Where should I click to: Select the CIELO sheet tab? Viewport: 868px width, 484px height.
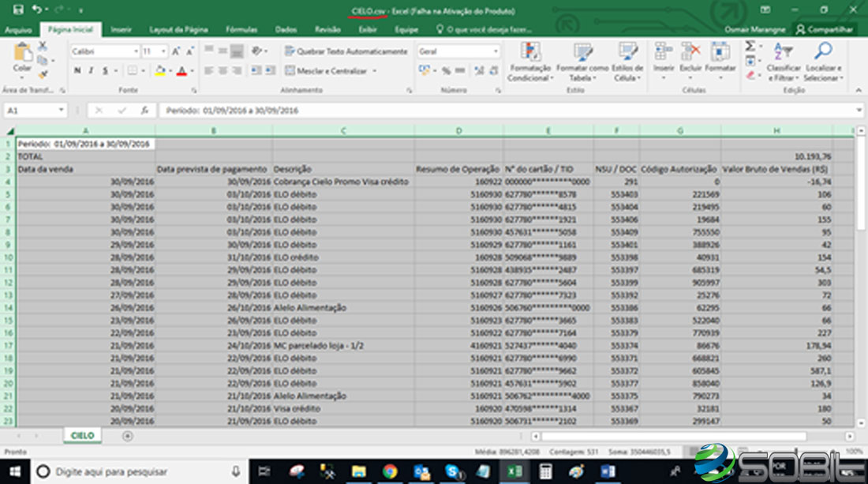pyautogui.click(x=82, y=436)
